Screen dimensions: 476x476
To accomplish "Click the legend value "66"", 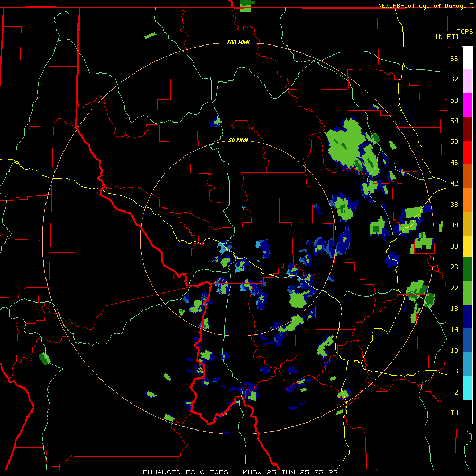I will [454, 59].
